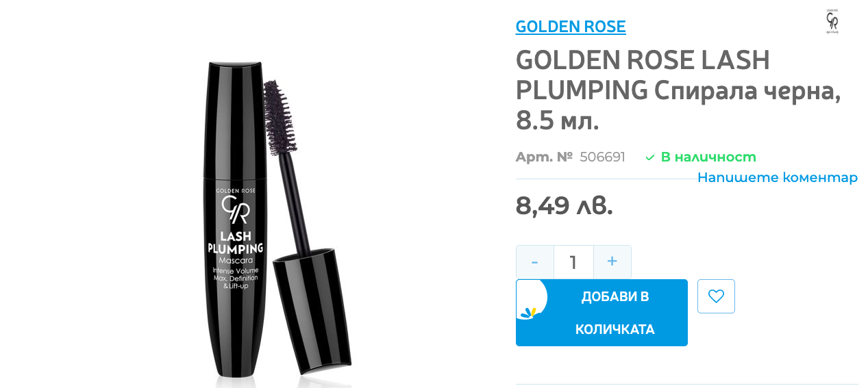Click the product title heading

pyautogui.click(x=678, y=90)
